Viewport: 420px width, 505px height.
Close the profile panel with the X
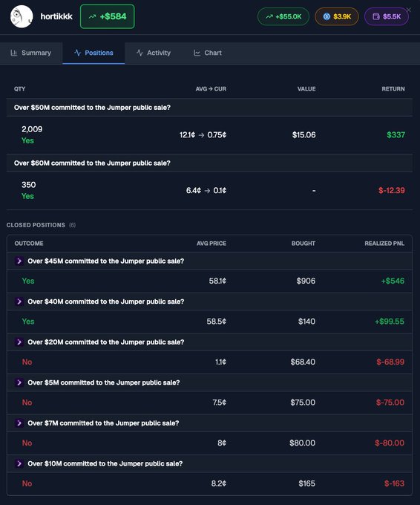pos(409,10)
